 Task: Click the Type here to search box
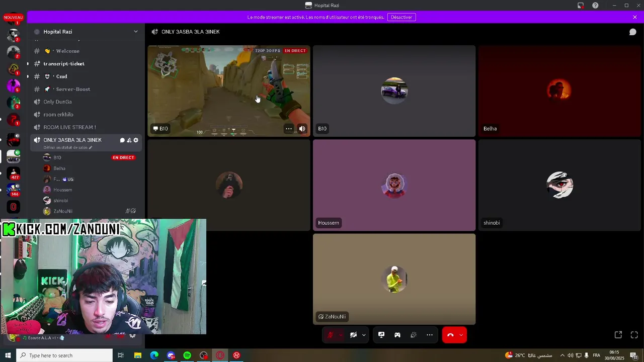[64, 355]
